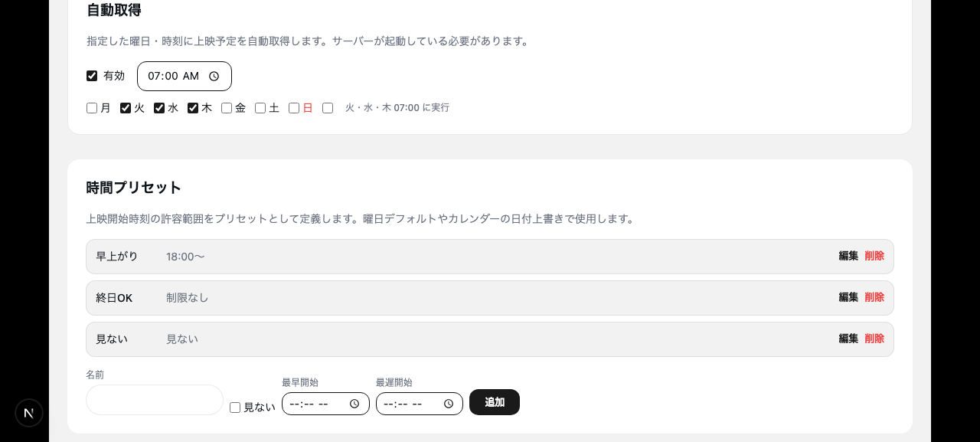The height and width of the screenshot is (442, 980).
Task: Click the 名前 text input field
Action: [153, 400]
